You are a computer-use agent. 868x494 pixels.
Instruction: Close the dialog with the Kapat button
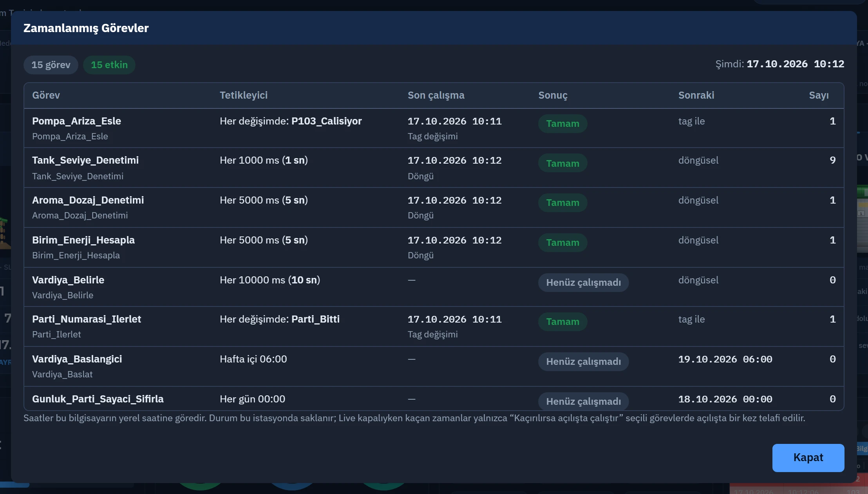(808, 458)
